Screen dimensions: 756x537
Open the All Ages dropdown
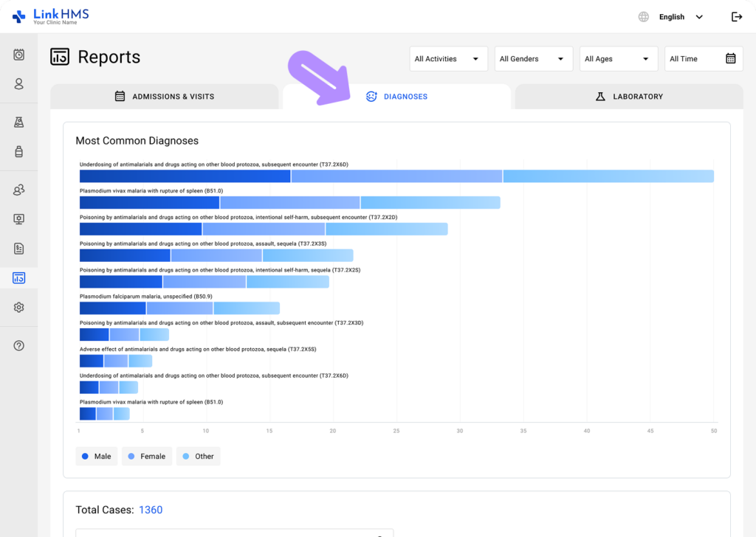(618, 58)
